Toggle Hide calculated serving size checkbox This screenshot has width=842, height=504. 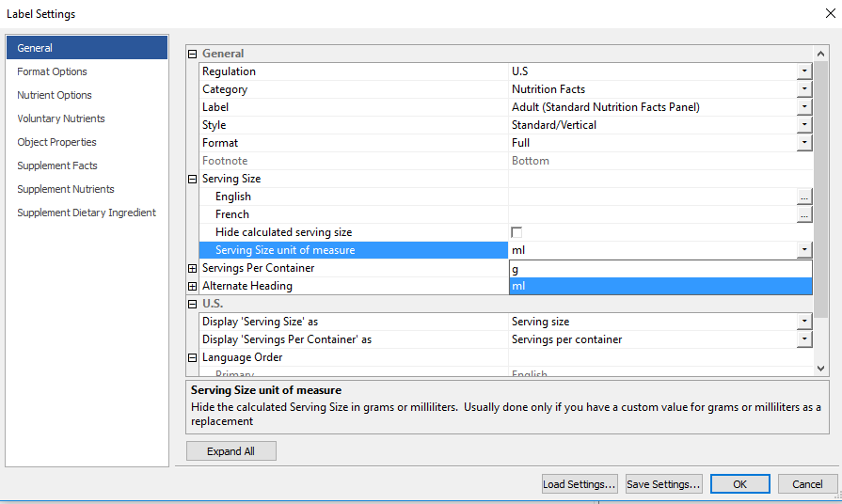tap(516, 232)
